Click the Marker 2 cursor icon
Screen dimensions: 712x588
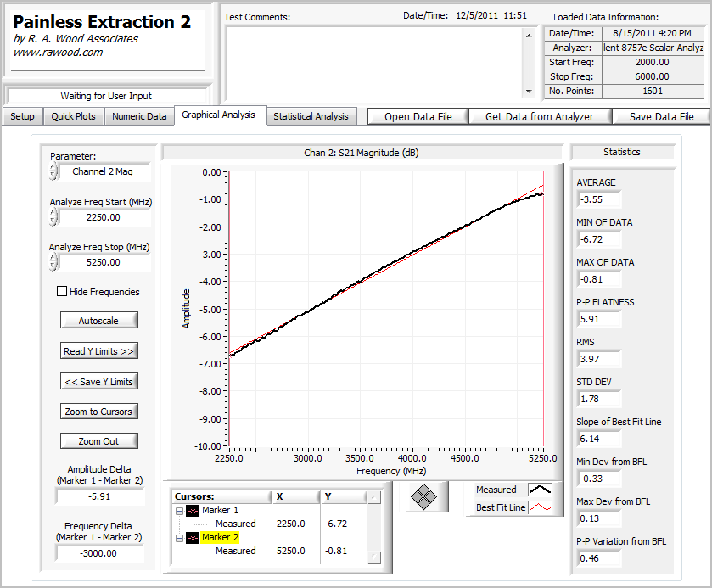tap(193, 538)
